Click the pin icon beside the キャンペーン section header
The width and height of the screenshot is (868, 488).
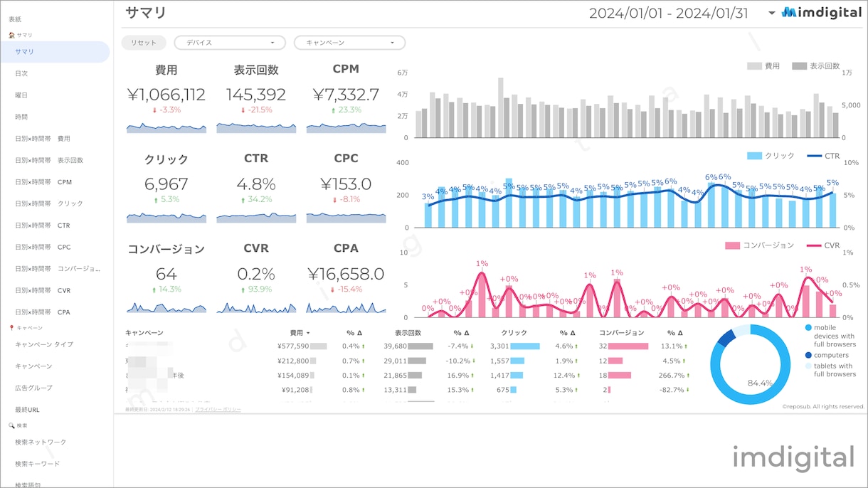click(x=11, y=328)
